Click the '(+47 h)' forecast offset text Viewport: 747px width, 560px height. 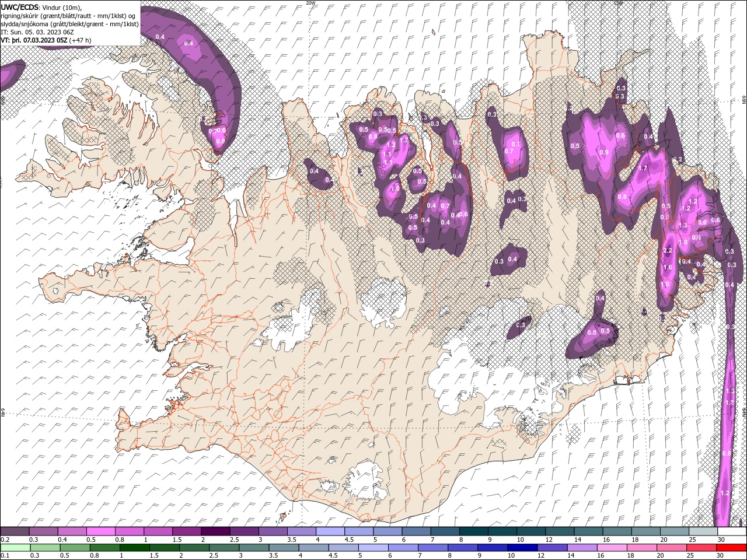tap(81, 40)
